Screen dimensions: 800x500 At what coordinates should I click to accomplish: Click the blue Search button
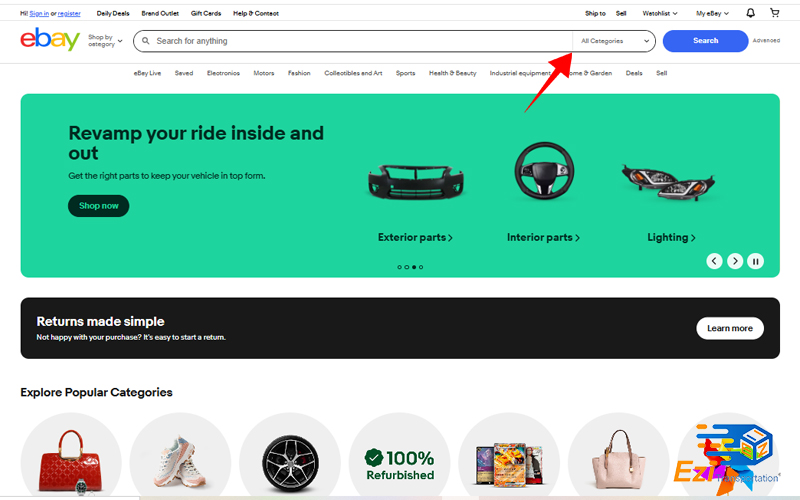pyautogui.click(x=705, y=41)
